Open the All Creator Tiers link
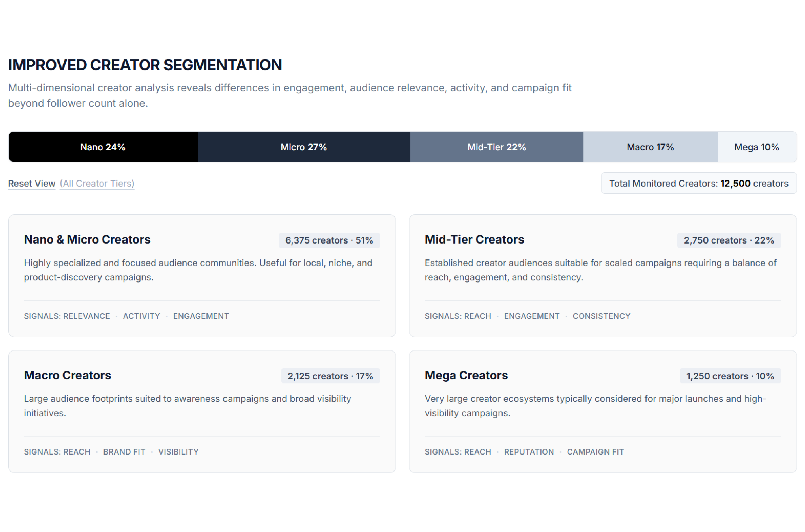This screenshot has height=532, width=805. click(x=97, y=184)
